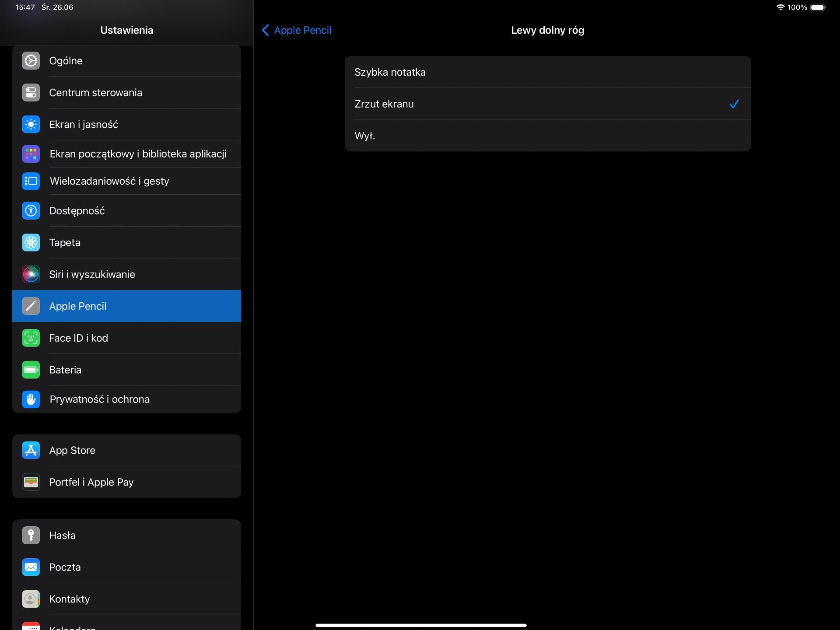This screenshot has width=840, height=630.
Task: Open Bateria settings
Action: tap(127, 370)
